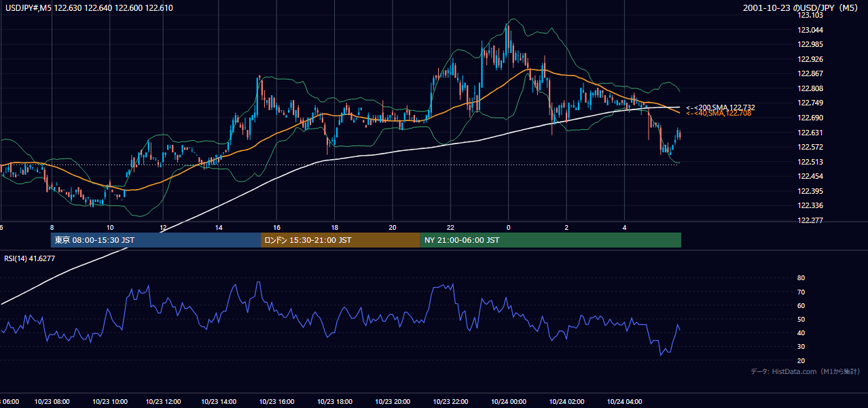Screen dimensions: 868x408
Task: Click the 10/23 18:00 time axis label
Action: [x=334, y=401]
